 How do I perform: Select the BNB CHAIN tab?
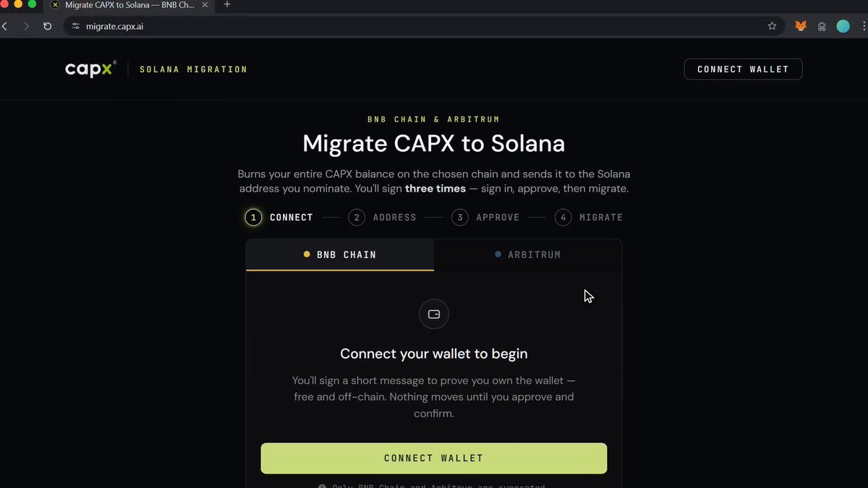(x=340, y=254)
